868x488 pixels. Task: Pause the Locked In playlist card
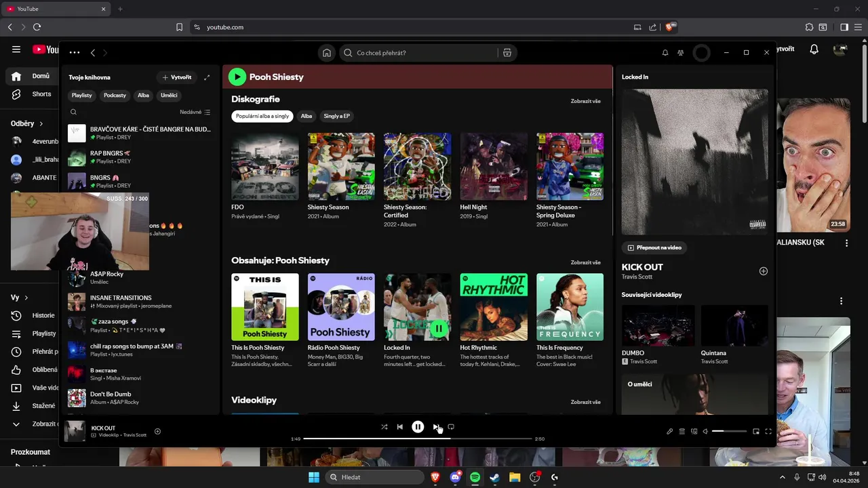pyautogui.click(x=439, y=329)
